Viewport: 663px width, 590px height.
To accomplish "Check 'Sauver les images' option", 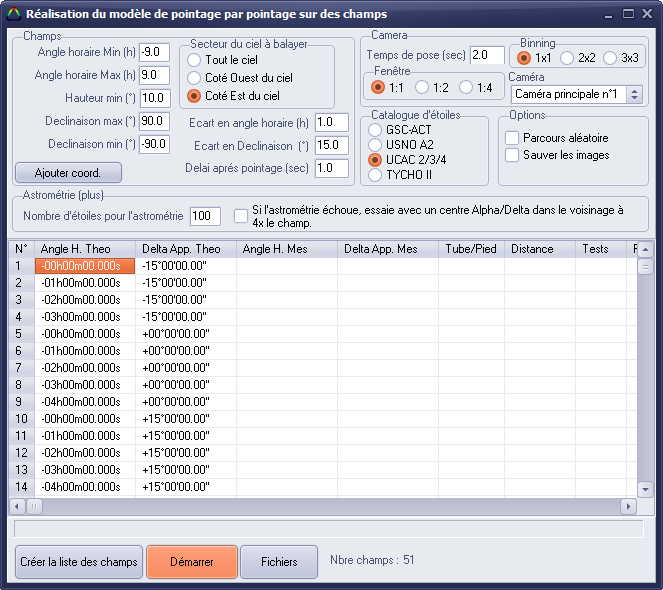I will (x=512, y=155).
